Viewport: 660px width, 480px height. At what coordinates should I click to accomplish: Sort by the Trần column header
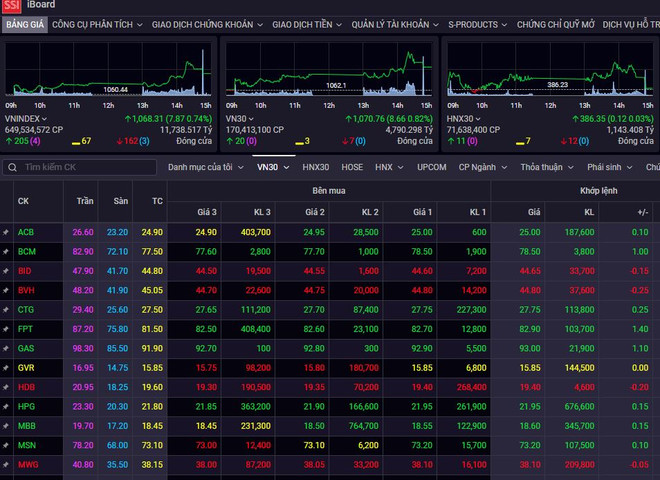click(x=85, y=201)
